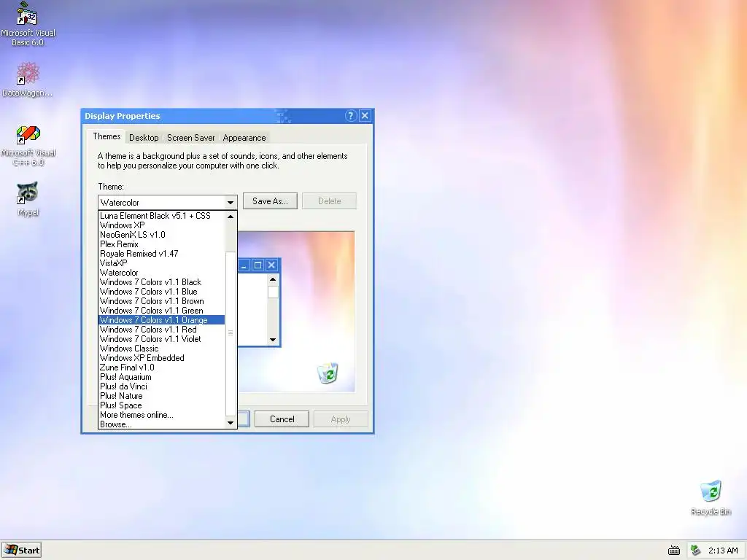The height and width of the screenshot is (560, 747).
Task: Select the Mypal raccoon desktop icon
Action: [x=28, y=199]
